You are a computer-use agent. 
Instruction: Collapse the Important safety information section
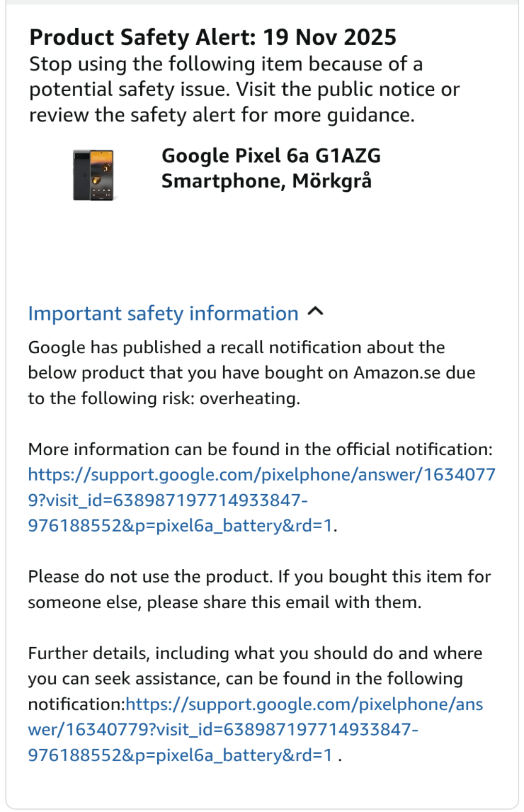point(176,314)
